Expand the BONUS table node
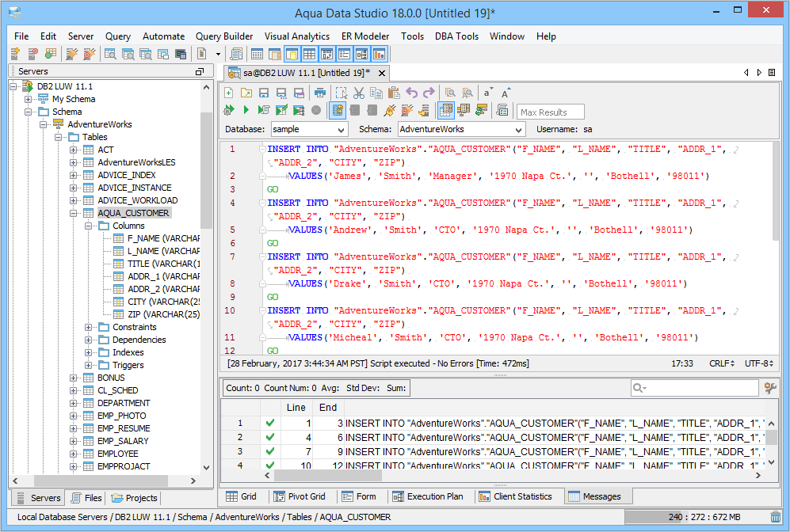The width and height of the screenshot is (790, 532). (74, 378)
